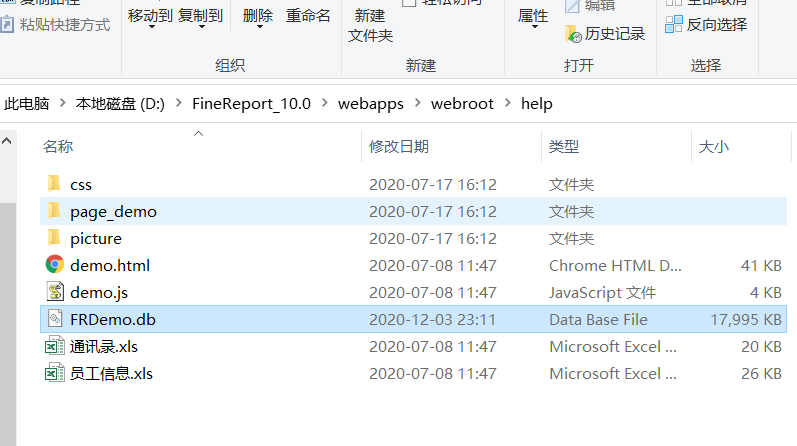
Task: Click the Excel icon of 通讯录.xls
Action: [x=55, y=346]
